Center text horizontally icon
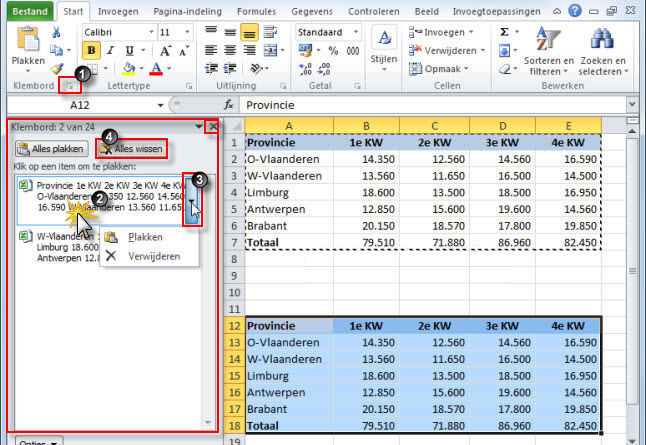Image resolution: width=646 pixels, height=445 pixels. (x=230, y=50)
